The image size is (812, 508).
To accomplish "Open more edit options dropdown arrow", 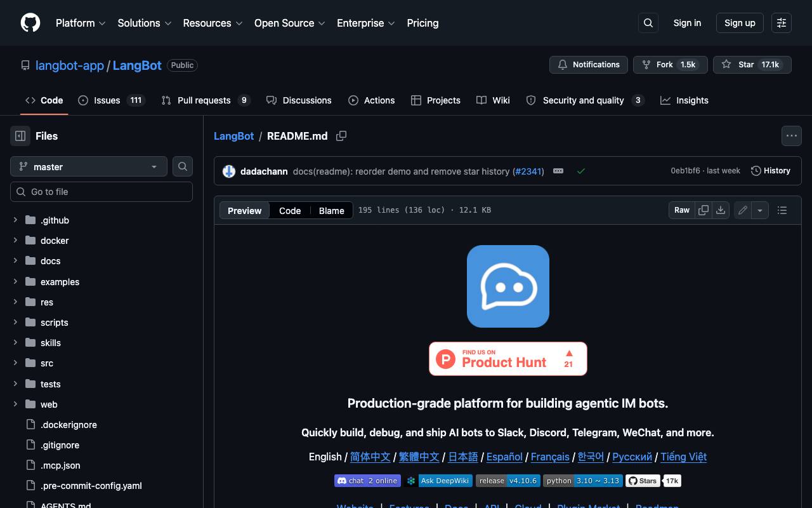I will [x=760, y=210].
